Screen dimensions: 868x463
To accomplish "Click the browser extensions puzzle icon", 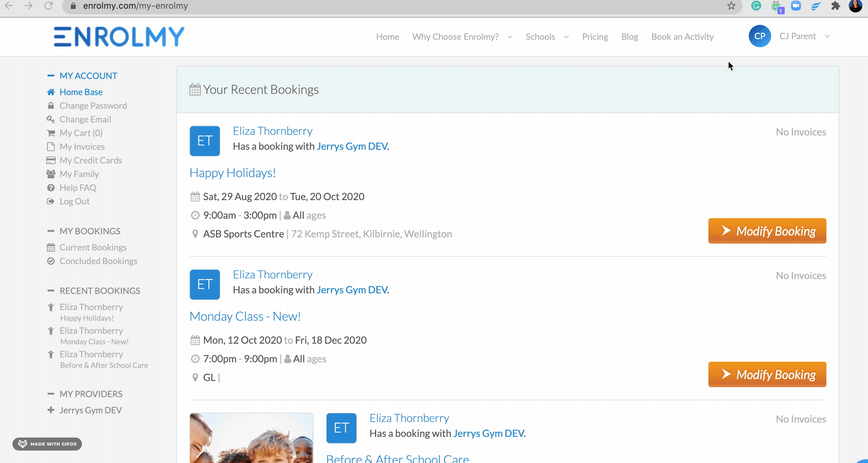I will [835, 6].
